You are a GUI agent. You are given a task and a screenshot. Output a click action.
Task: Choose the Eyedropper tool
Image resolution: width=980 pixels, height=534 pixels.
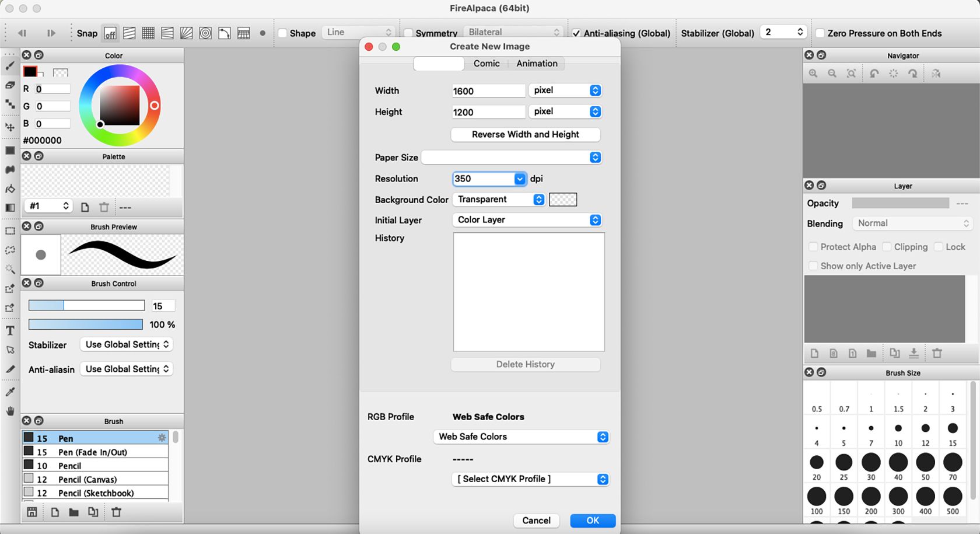(10, 392)
